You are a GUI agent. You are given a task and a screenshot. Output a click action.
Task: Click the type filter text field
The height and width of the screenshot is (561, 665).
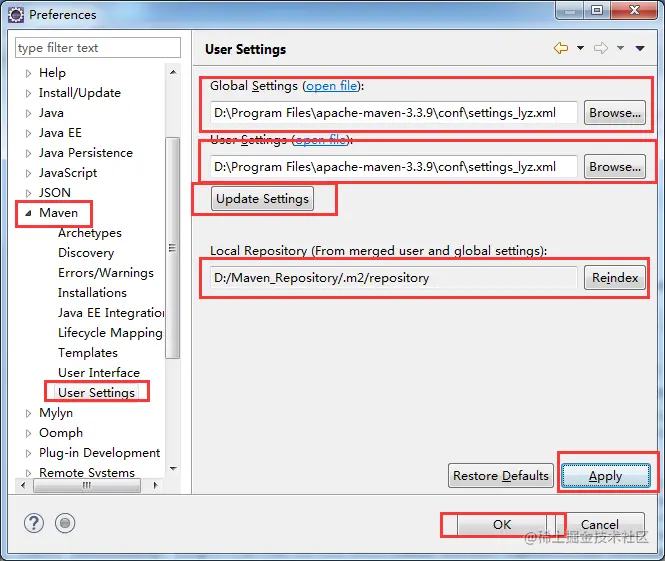98,47
